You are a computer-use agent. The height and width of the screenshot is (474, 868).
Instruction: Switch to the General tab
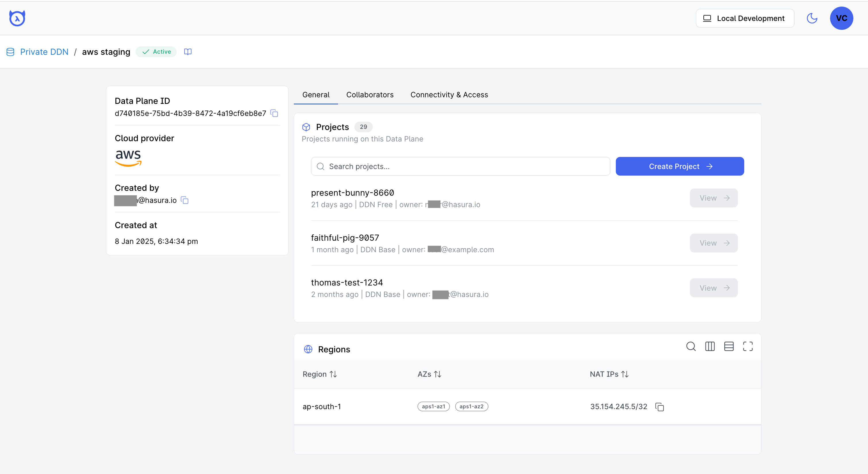[x=316, y=95]
